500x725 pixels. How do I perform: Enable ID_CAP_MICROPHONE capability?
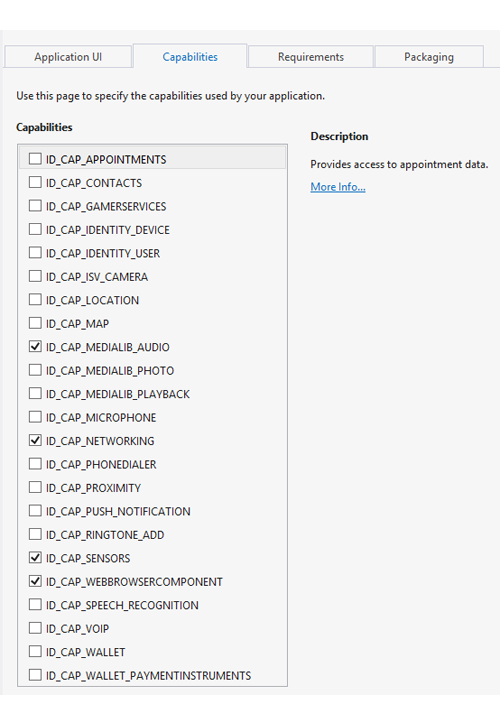pyautogui.click(x=35, y=417)
